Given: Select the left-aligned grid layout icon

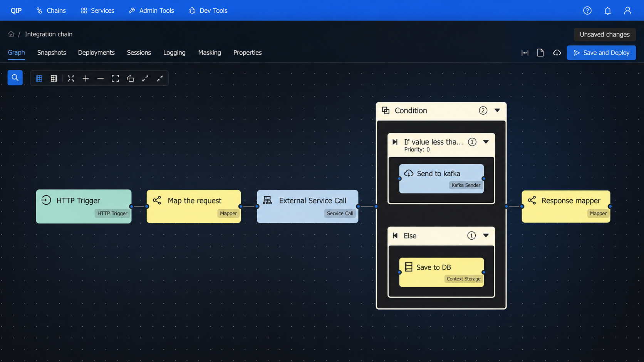Looking at the screenshot, I should 39,78.
